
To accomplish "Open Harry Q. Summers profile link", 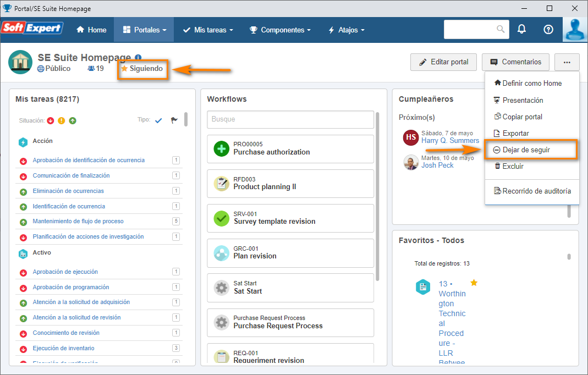I will 450,141.
